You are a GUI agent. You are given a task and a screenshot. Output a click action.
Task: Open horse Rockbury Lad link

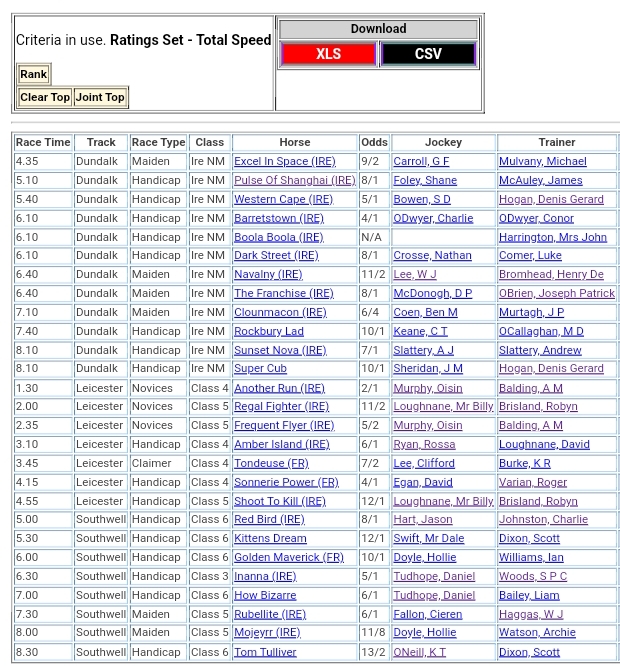pos(268,331)
